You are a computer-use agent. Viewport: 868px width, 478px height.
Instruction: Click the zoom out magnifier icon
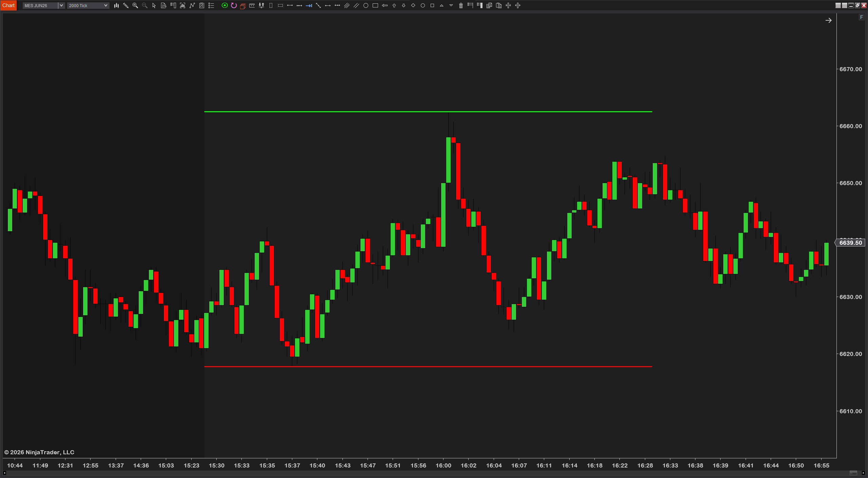[x=144, y=5]
